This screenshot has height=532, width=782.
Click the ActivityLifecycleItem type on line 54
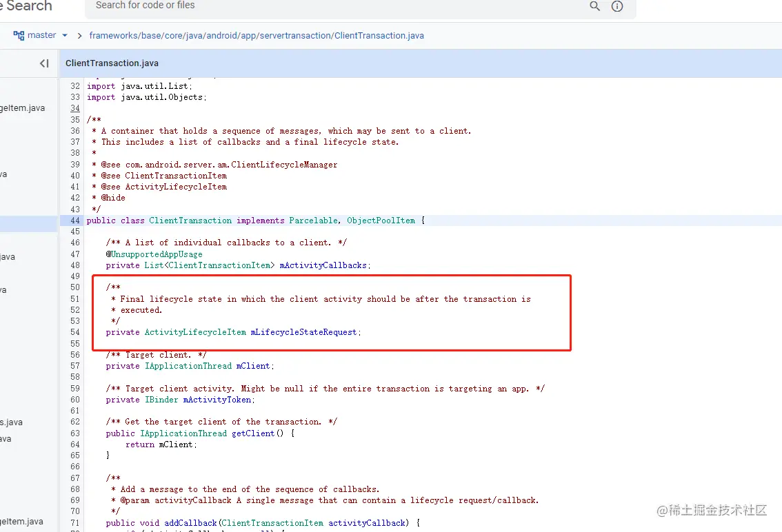click(195, 332)
